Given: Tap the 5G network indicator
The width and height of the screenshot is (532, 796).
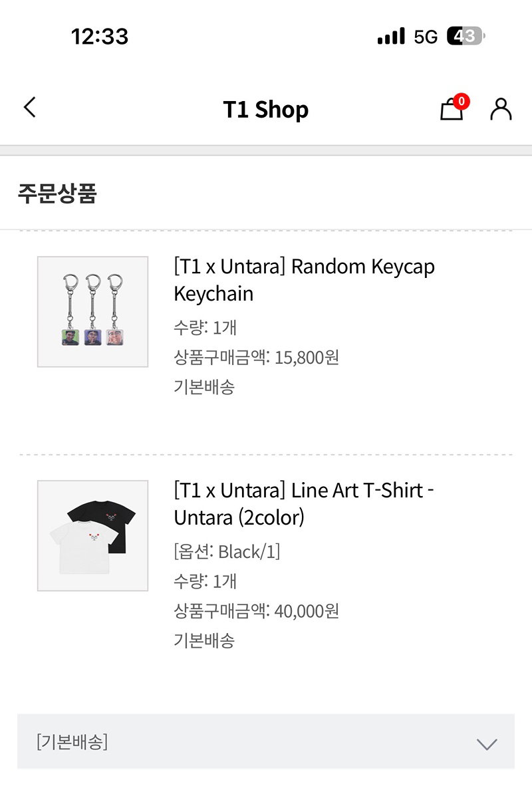Looking at the screenshot, I should [x=426, y=37].
